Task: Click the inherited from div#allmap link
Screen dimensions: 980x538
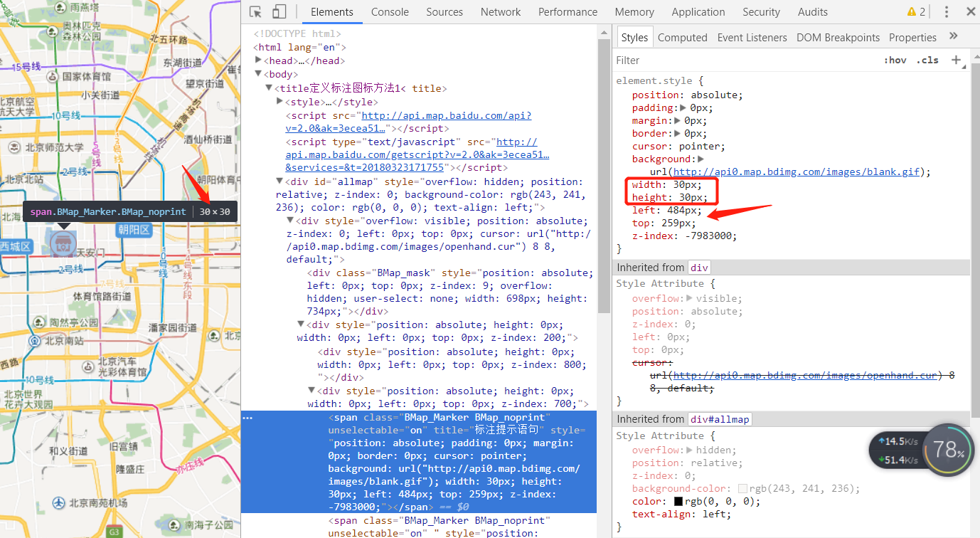Action: (719, 419)
